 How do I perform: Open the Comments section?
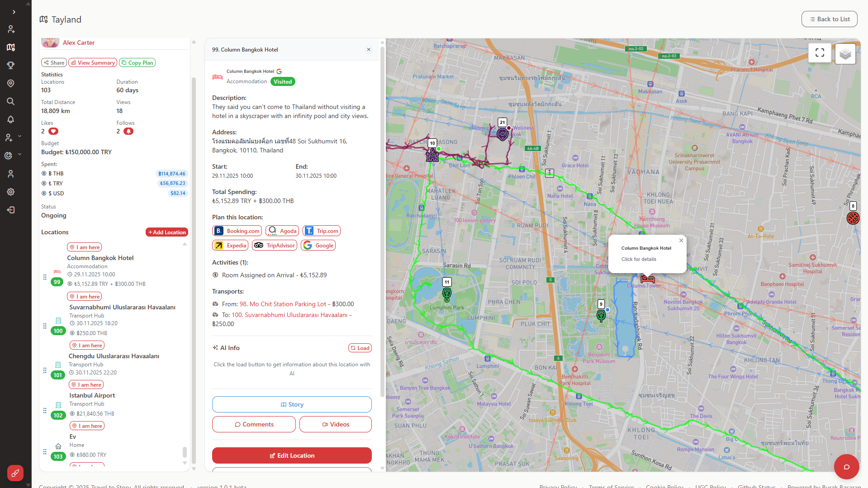click(x=254, y=424)
